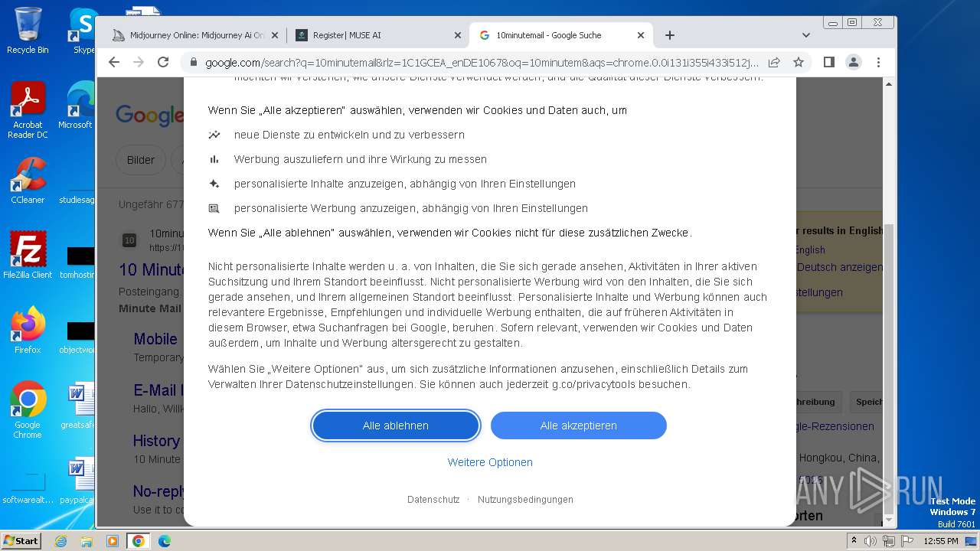This screenshot has width=980, height=551.
Task: Reload the current page
Action: click(x=163, y=62)
